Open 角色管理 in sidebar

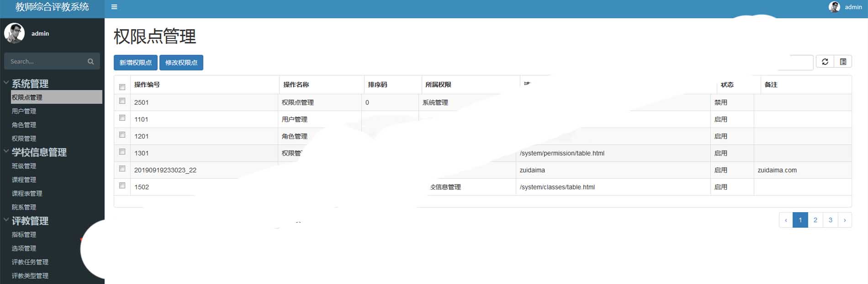24,125
